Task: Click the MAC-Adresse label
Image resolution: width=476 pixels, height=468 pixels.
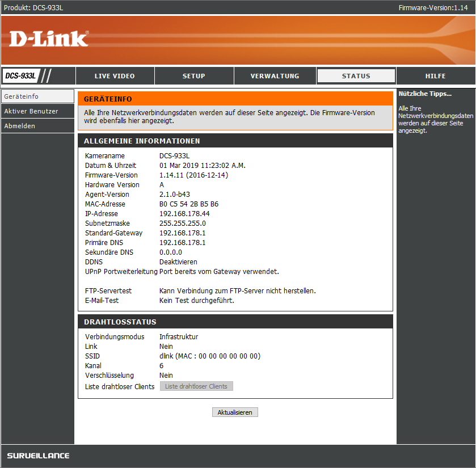Action: 105,204
